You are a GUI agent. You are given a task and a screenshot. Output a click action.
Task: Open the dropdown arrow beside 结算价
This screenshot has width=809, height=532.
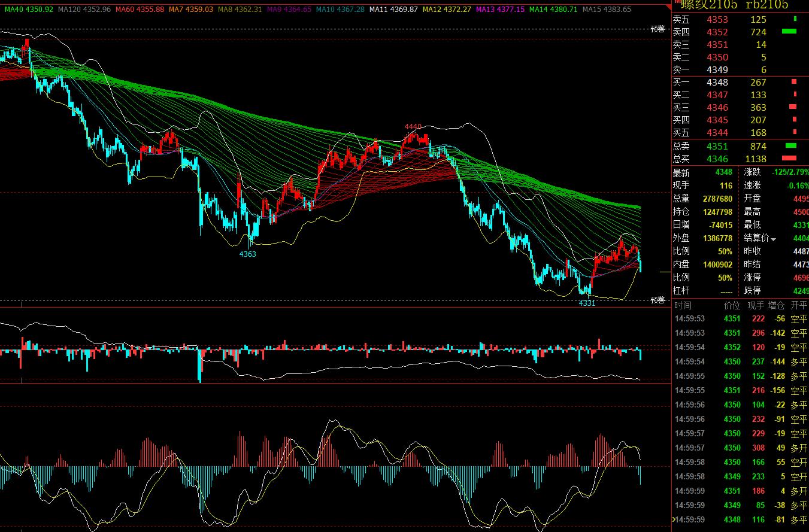coord(773,239)
